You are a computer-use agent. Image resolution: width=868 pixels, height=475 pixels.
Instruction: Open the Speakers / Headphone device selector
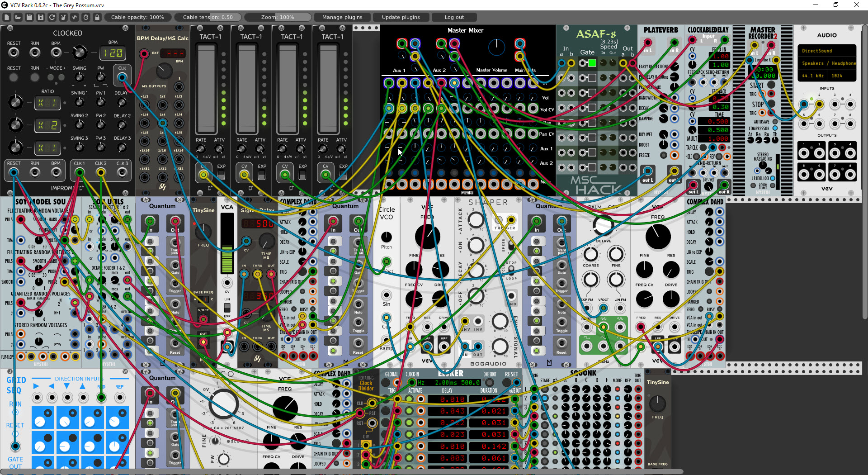(826, 63)
